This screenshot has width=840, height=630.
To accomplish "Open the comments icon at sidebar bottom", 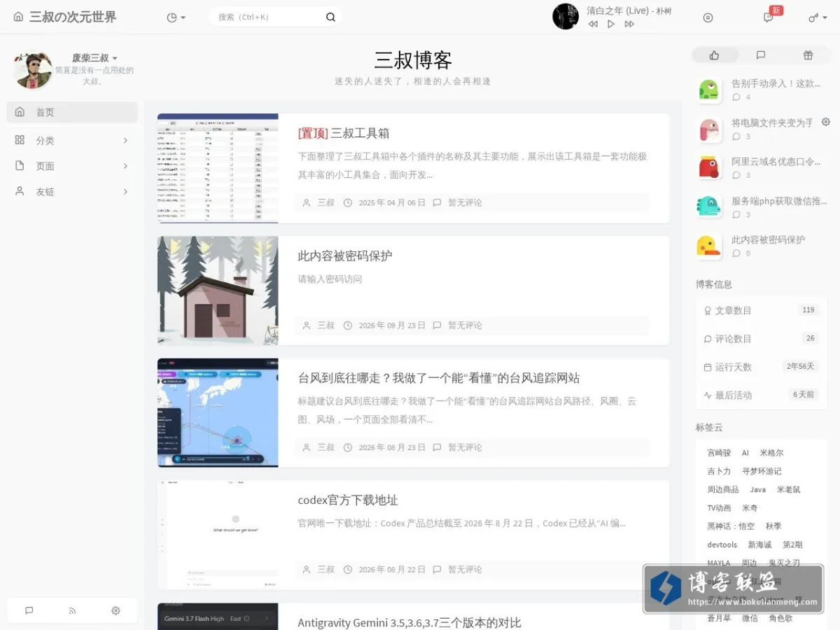I will coord(29,610).
